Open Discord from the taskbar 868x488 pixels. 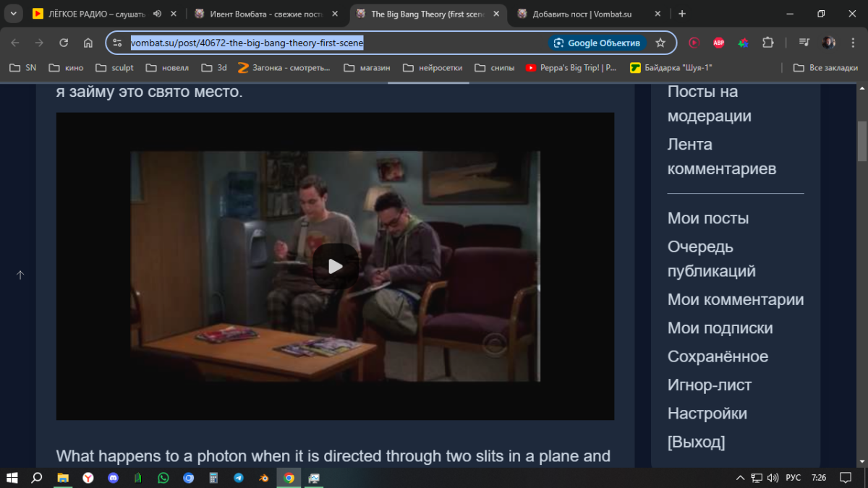pyautogui.click(x=113, y=478)
